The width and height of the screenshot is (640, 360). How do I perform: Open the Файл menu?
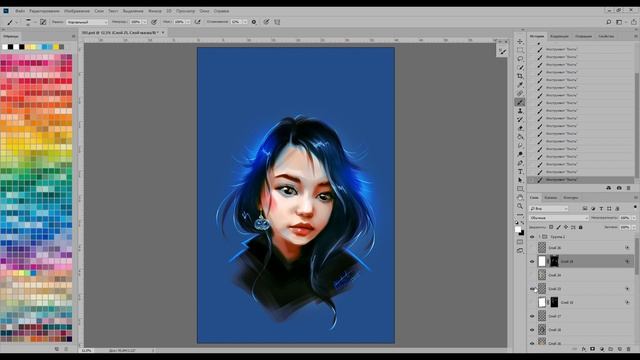coord(20,11)
